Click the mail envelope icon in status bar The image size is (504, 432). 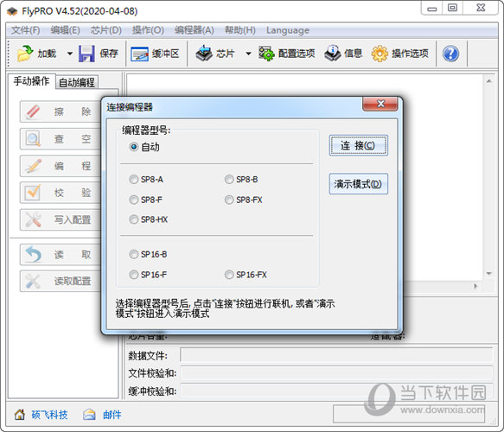[x=89, y=415]
